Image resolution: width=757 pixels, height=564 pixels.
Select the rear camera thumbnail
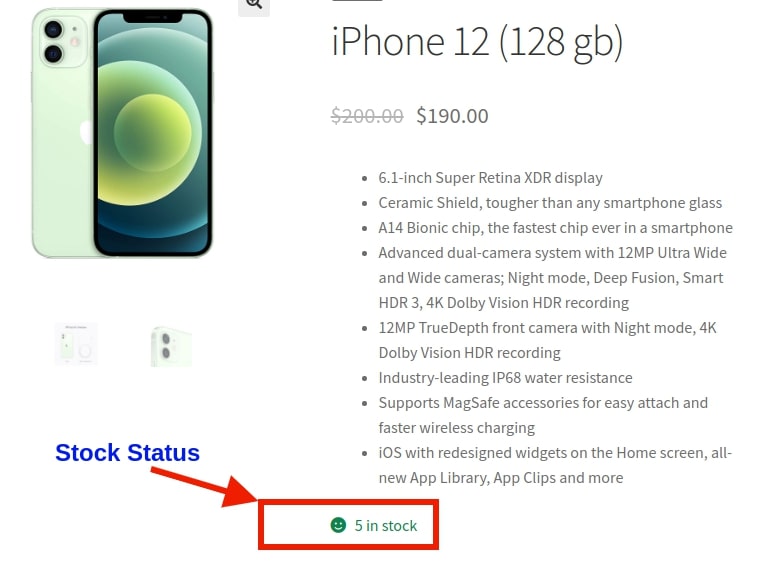[171, 346]
